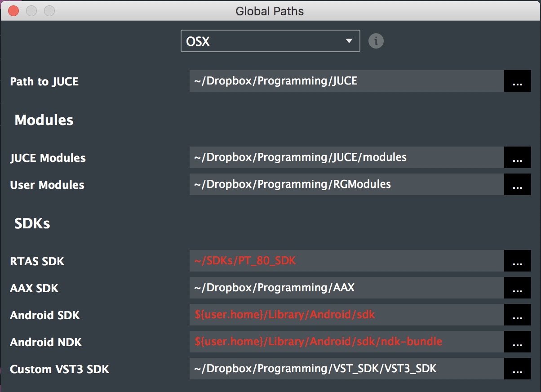Edit the JUCE Modules path field

[346, 158]
